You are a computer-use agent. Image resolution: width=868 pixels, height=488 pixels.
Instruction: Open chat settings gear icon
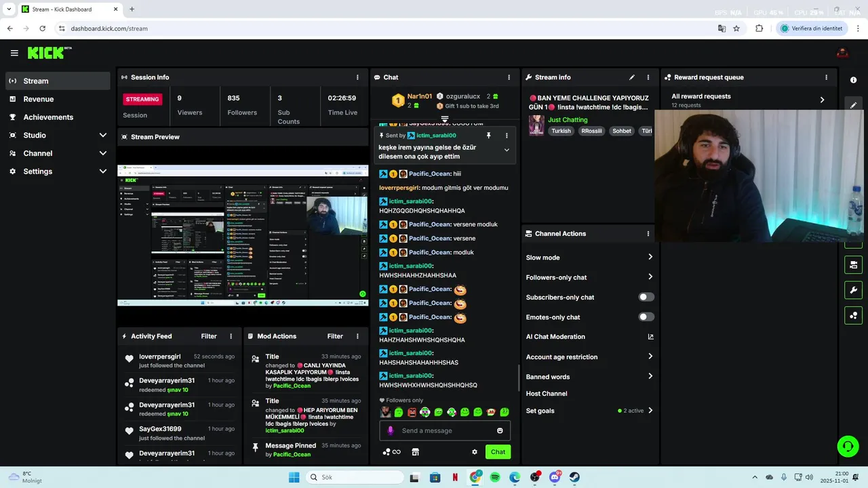(x=475, y=452)
